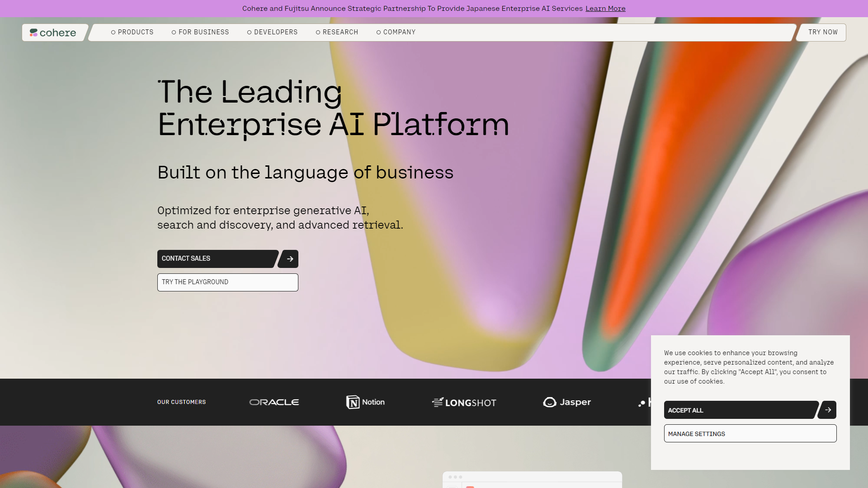Open MANAGE SETTINGS in cookie banner

750,433
